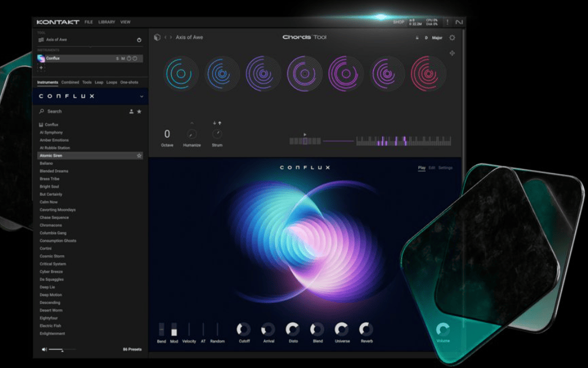
Task: Open the Chords Tool settings gear
Action: tap(452, 37)
